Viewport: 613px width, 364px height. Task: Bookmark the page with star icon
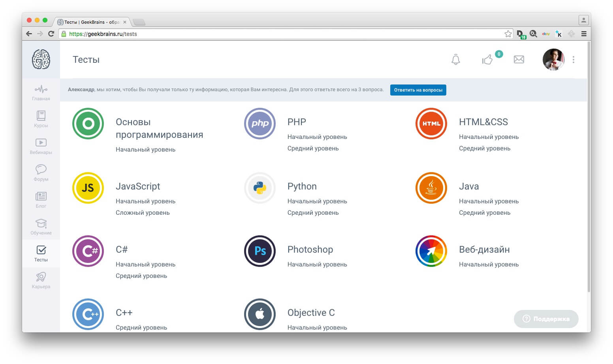pyautogui.click(x=508, y=34)
